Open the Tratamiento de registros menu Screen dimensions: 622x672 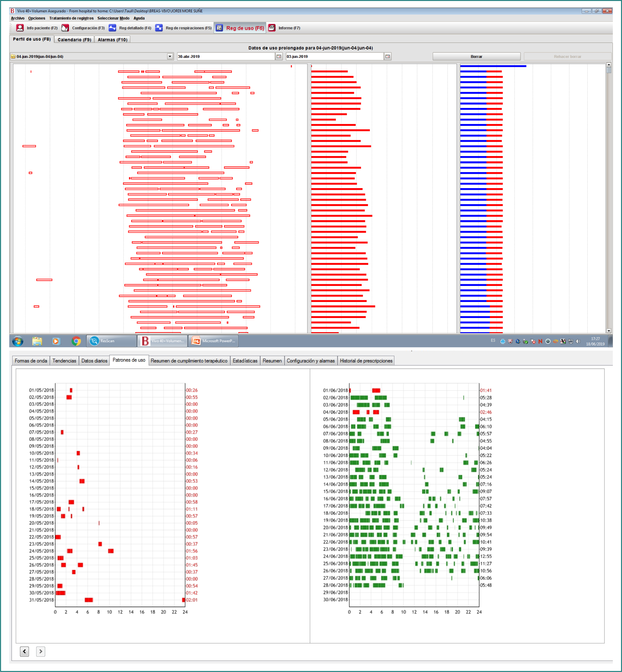point(71,18)
